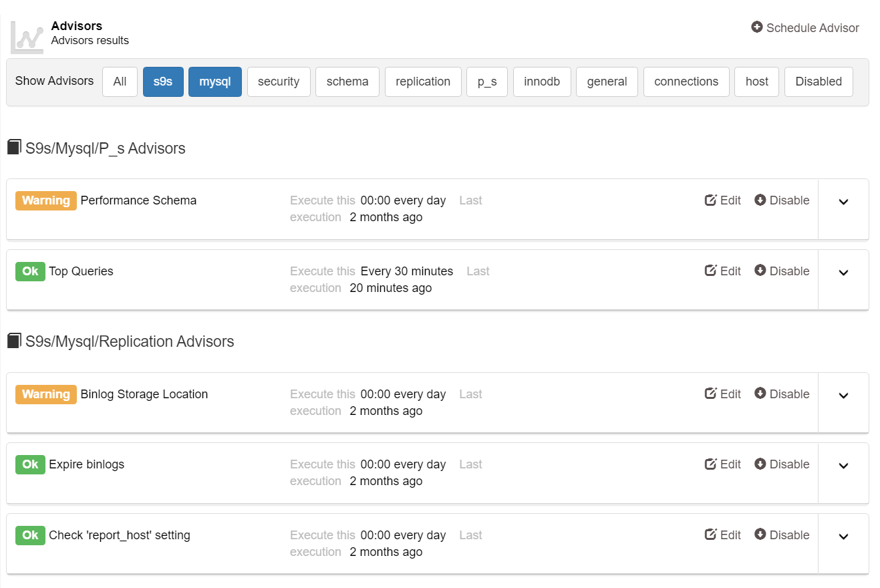Click the Ok badge on Check 'report_host' setting
Image resolution: width=880 pixels, height=588 pixels.
pos(30,535)
